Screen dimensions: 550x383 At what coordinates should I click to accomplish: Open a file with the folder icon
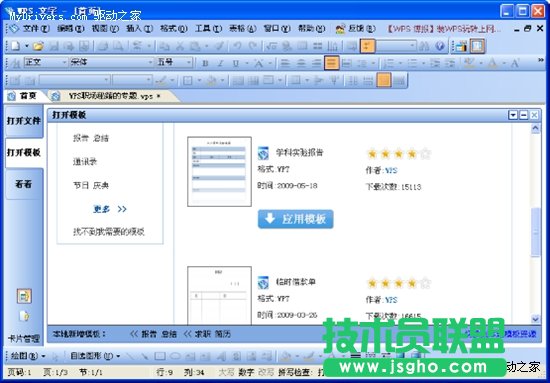[38, 46]
